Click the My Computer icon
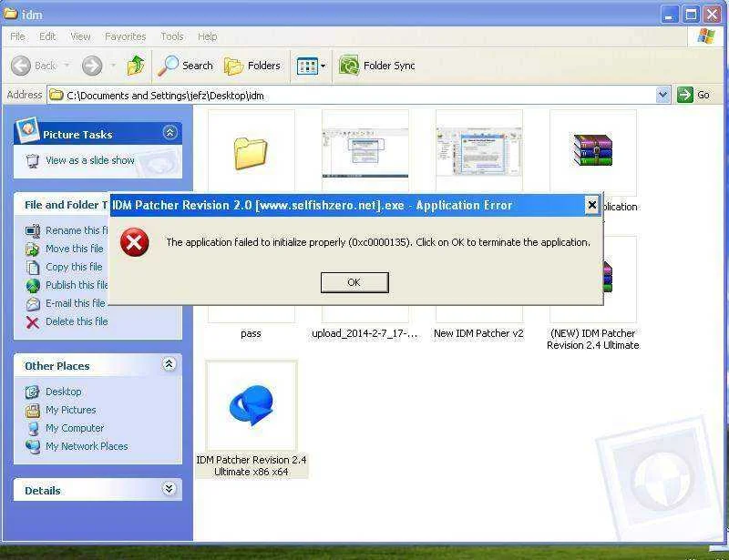Viewport: 729px width, 560px height. 33,428
